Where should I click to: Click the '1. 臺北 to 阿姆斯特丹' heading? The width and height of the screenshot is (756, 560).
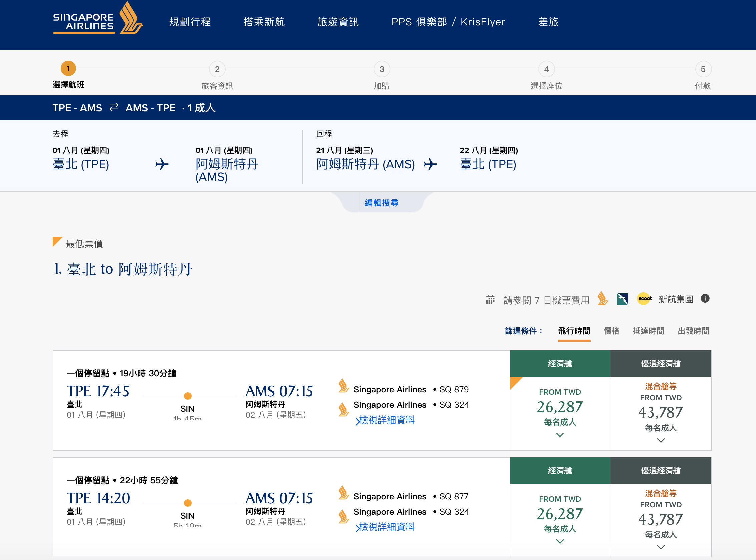pyautogui.click(x=123, y=269)
